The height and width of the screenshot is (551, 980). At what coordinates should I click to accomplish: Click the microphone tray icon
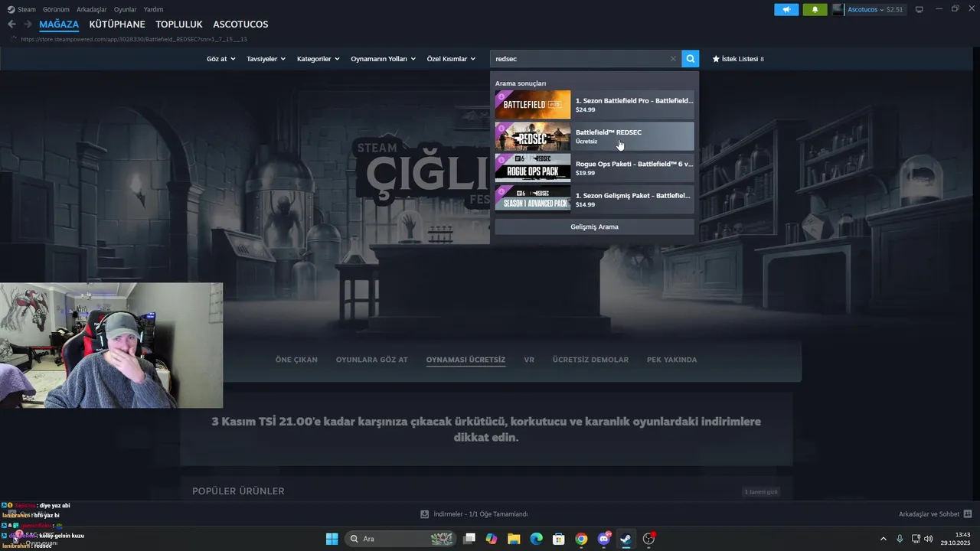900,539
